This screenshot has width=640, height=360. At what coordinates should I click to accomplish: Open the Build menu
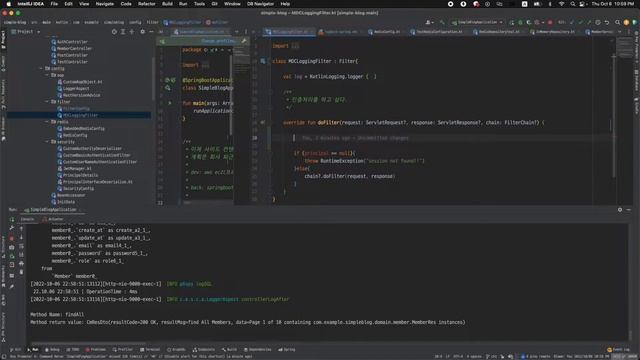coord(167,4)
